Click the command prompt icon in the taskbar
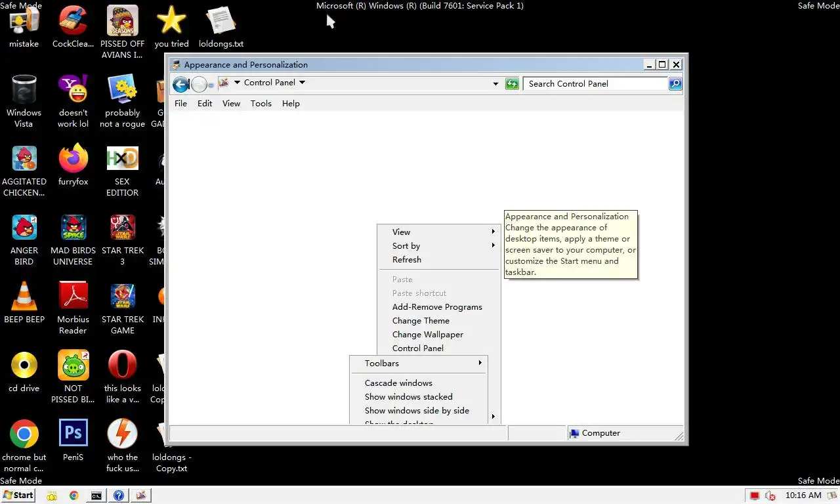This screenshot has height=504, width=840. point(96,496)
